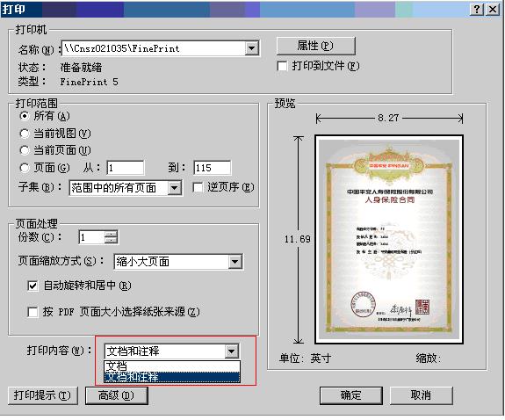Open the printer name dropdown arrow

(x=251, y=48)
